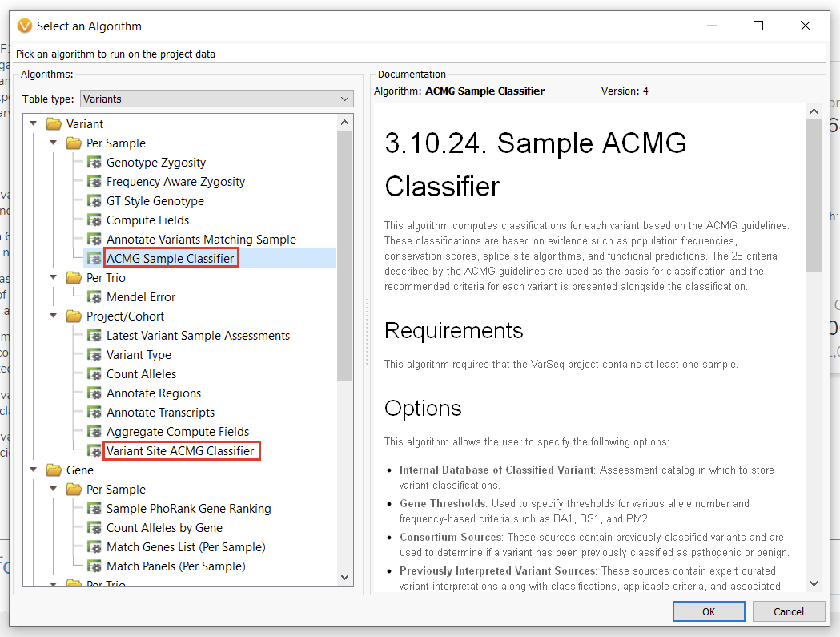Screen dimensions: 840x637
Task: Collapse the Variant folder
Action: 34,123
